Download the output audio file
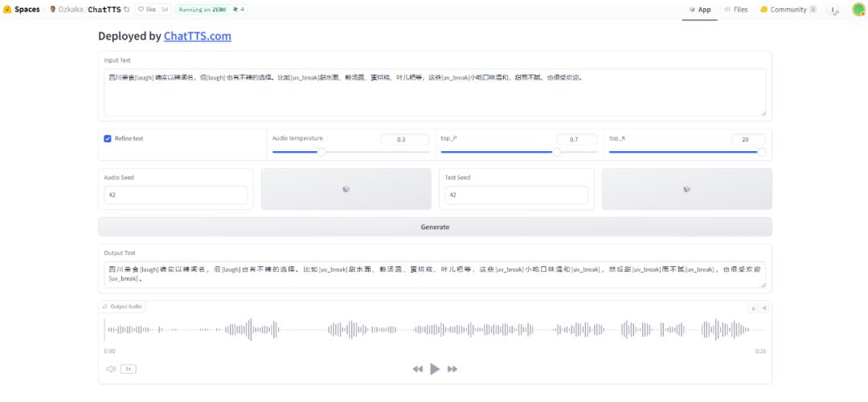This screenshot has height=402, width=868. pyautogui.click(x=753, y=308)
